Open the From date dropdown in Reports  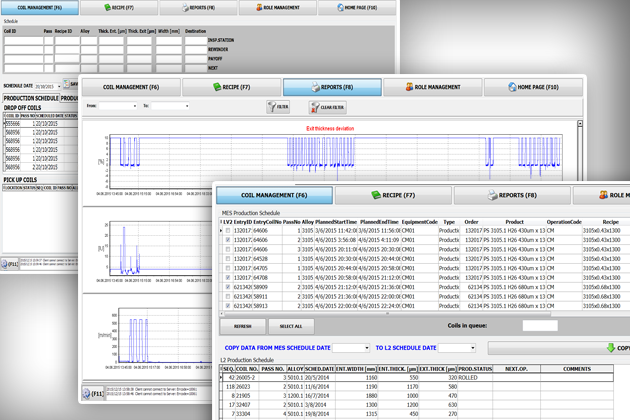pyautogui.click(x=135, y=106)
